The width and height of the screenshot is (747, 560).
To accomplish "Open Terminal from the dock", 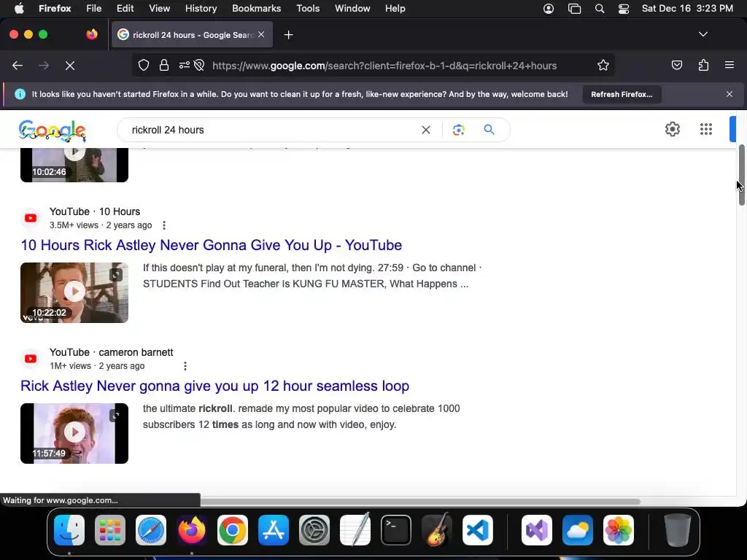I will pos(396,530).
